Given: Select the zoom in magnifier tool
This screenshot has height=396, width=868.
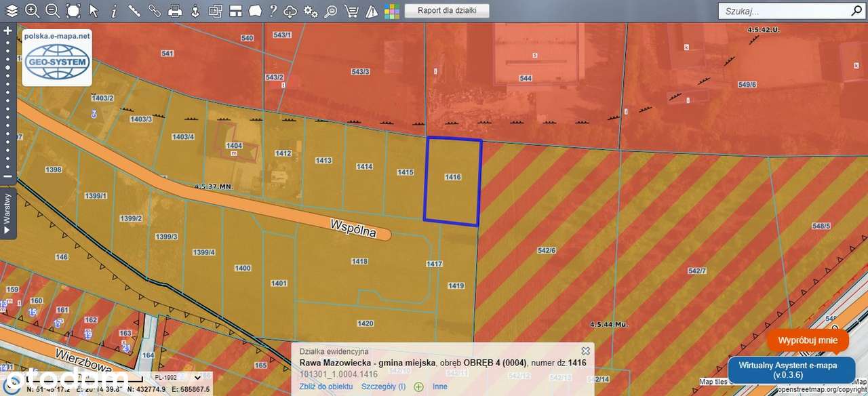Looking at the screenshot, I should tap(32, 10).
